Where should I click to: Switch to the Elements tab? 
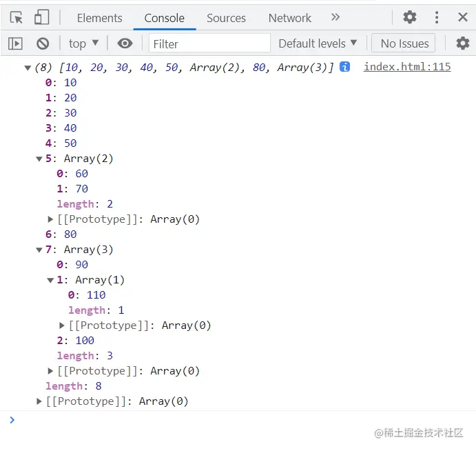pos(100,18)
